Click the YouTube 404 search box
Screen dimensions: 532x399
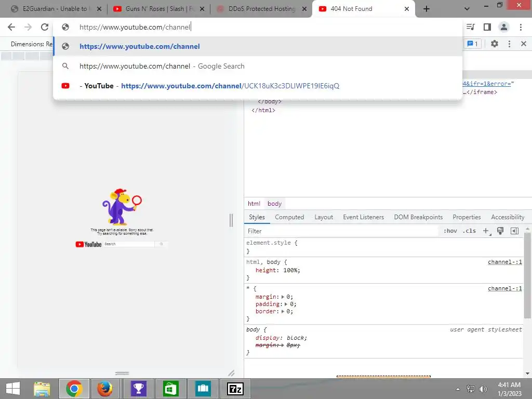pyautogui.click(x=129, y=244)
